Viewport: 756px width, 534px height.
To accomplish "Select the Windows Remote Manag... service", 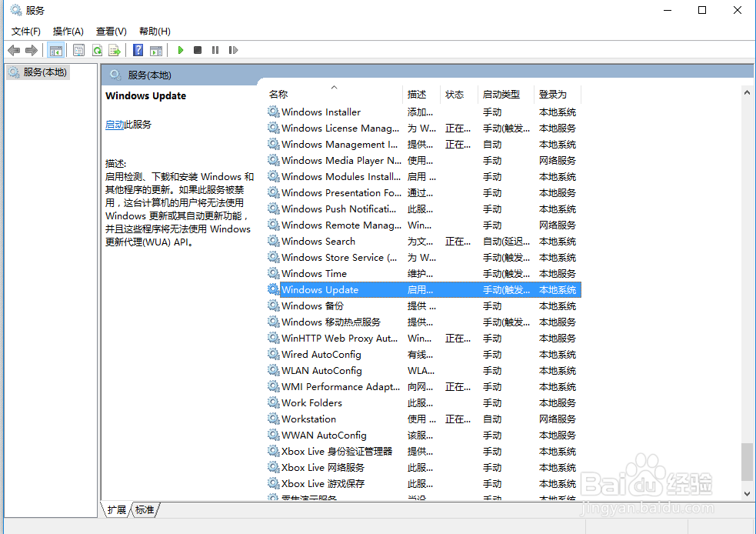I will [424, 225].
